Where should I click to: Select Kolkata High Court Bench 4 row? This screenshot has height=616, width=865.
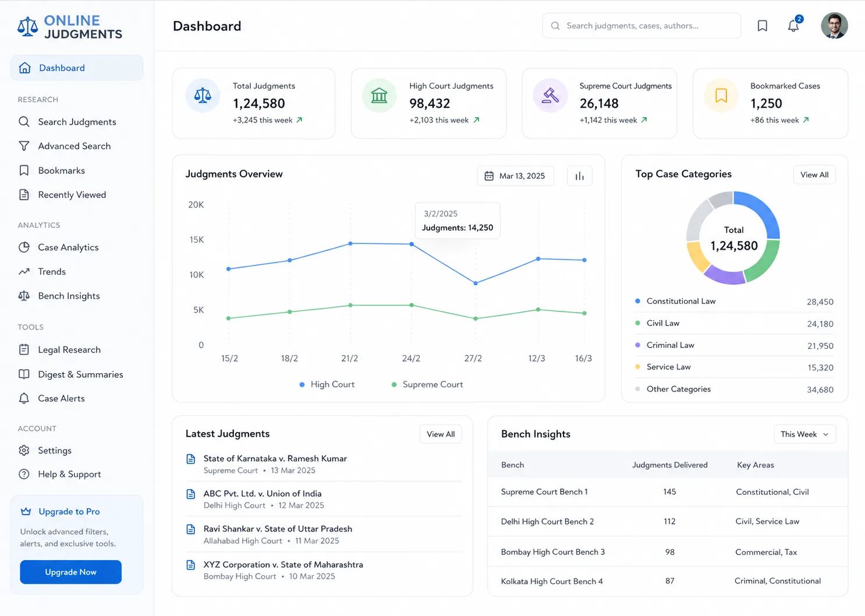pos(668,581)
